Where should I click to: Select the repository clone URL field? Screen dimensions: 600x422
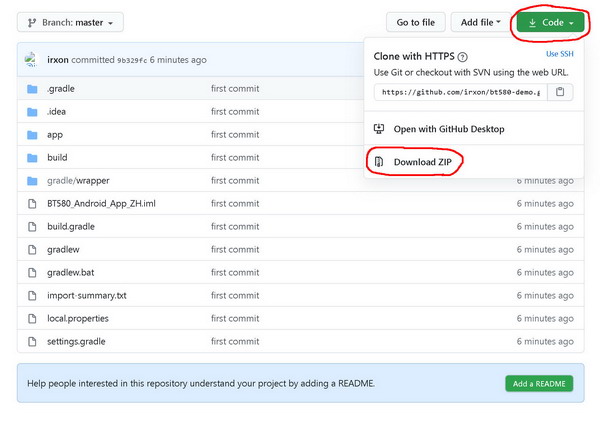click(x=461, y=92)
